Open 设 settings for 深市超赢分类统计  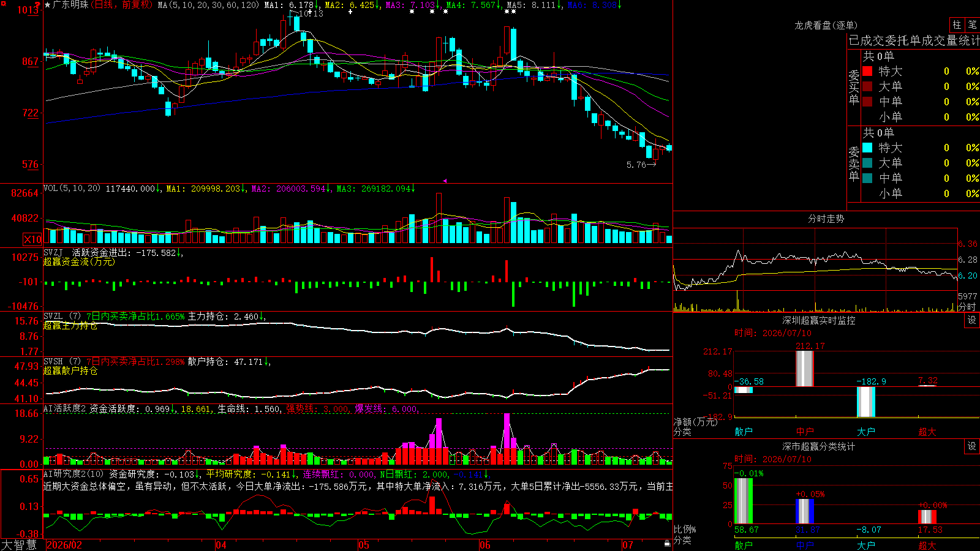point(972,446)
